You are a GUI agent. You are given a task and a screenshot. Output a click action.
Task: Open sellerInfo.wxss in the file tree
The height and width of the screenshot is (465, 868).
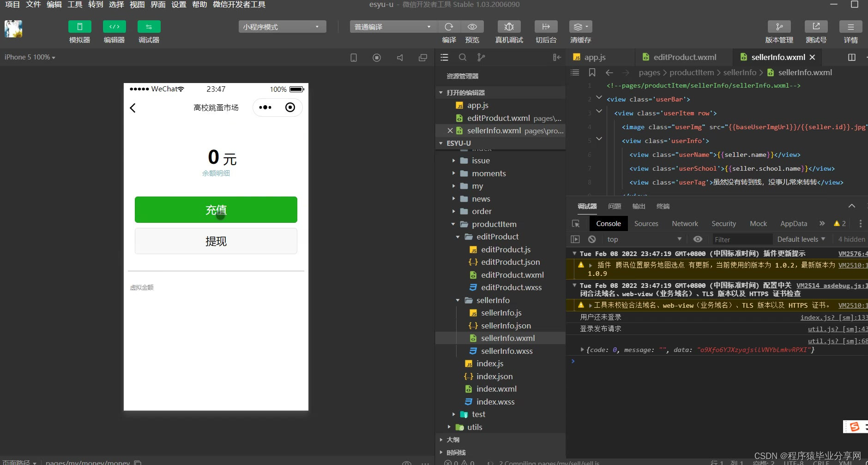pyautogui.click(x=506, y=351)
